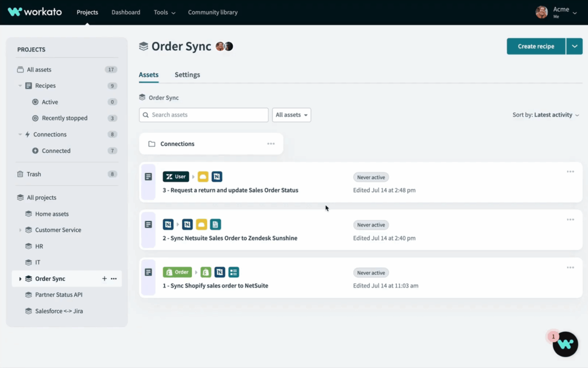
Task: Click the Create recipe button
Action: click(536, 46)
